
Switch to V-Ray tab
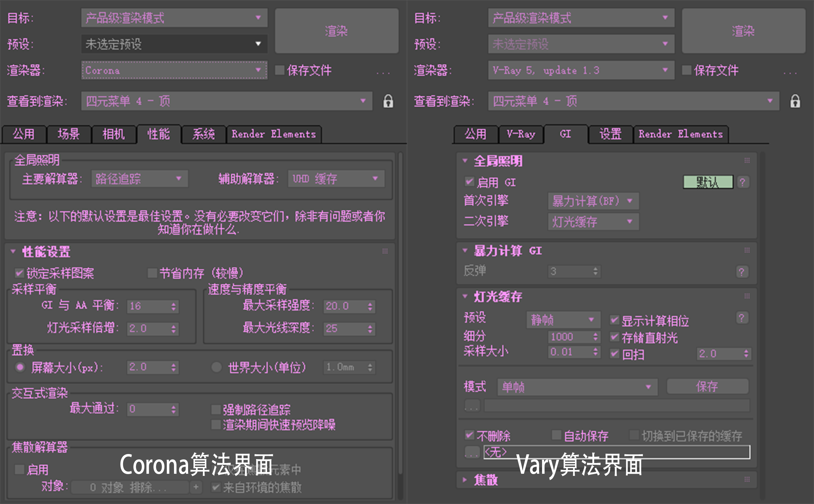[x=521, y=134]
